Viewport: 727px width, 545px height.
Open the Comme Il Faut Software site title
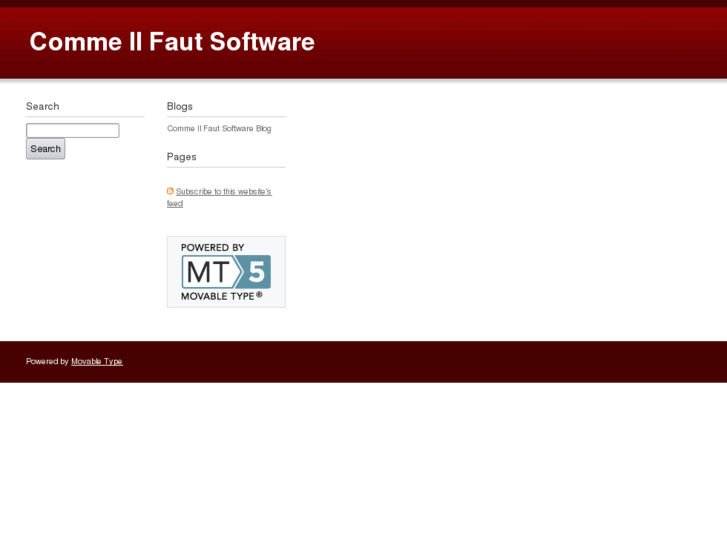tap(172, 42)
